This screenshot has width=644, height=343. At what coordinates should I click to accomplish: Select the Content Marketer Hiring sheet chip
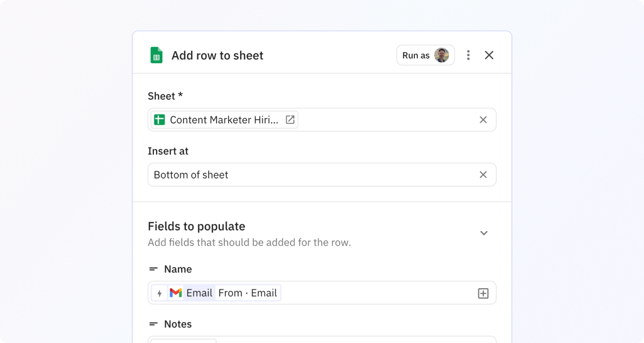224,120
